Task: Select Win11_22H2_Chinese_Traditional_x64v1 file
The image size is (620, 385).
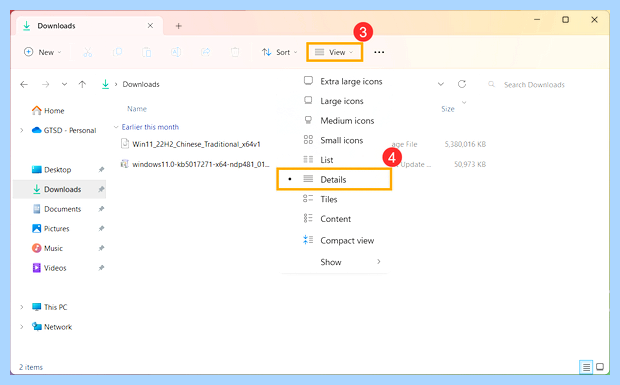Action: [197, 144]
